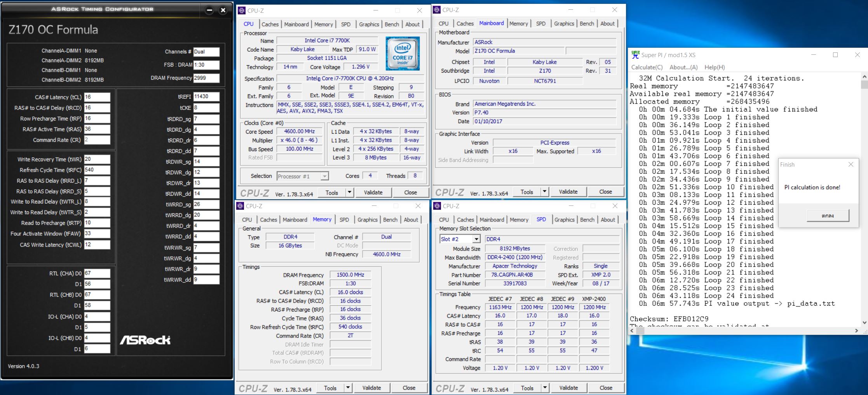The width and height of the screenshot is (868, 395).
Task: Close the Finish dialog with X
Action: click(851, 164)
